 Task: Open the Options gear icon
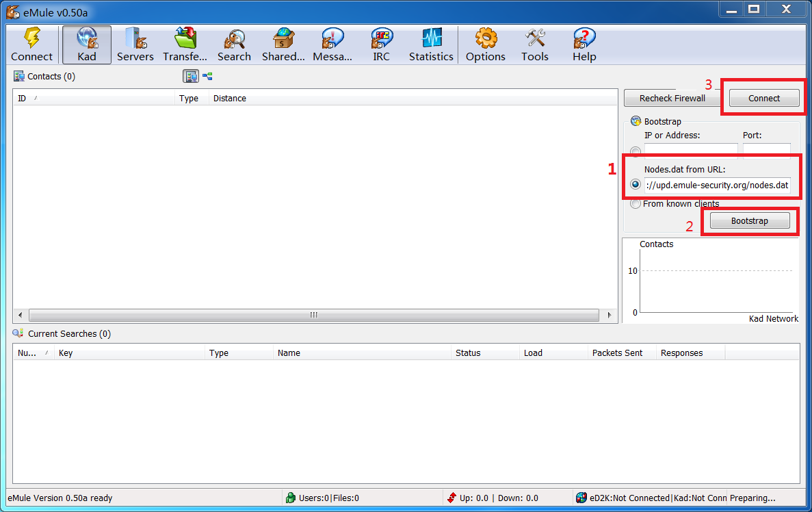point(485,45)
